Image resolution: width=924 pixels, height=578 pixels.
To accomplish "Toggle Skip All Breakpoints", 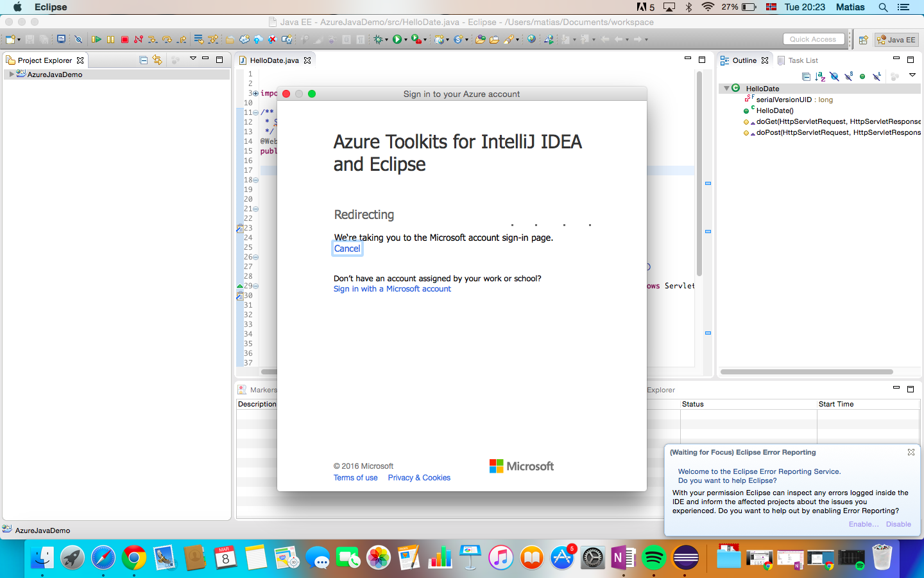I will 78,39.
